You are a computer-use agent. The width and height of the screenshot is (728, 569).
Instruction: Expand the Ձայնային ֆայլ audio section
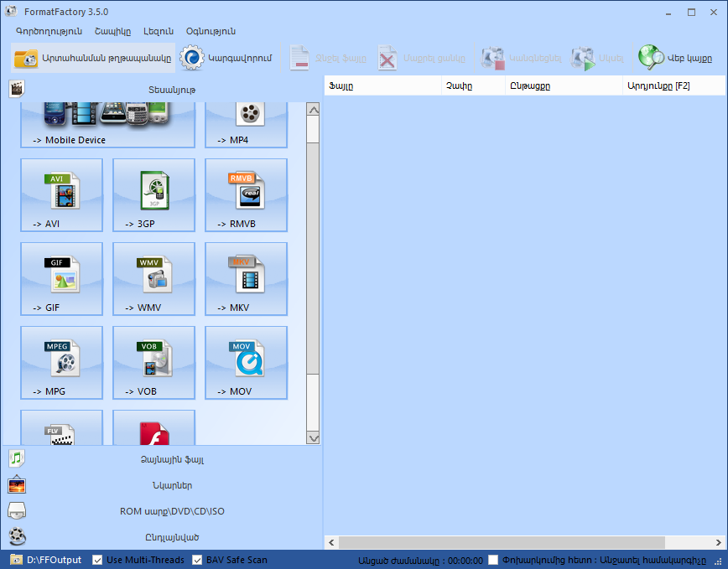163,459
